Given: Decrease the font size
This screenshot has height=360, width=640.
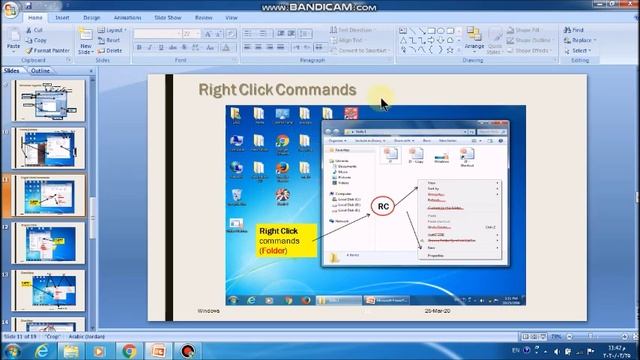Looking at the screenshot, I should 219,34.
